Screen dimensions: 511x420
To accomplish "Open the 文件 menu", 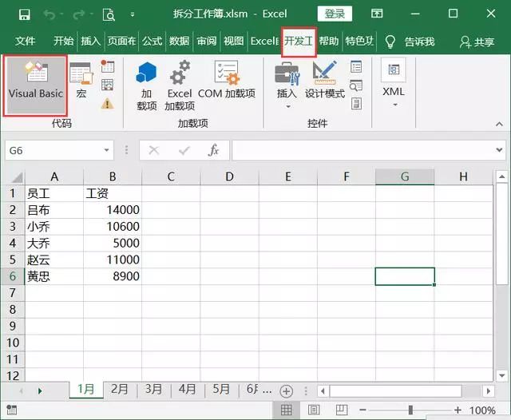I will coord(25,41).
